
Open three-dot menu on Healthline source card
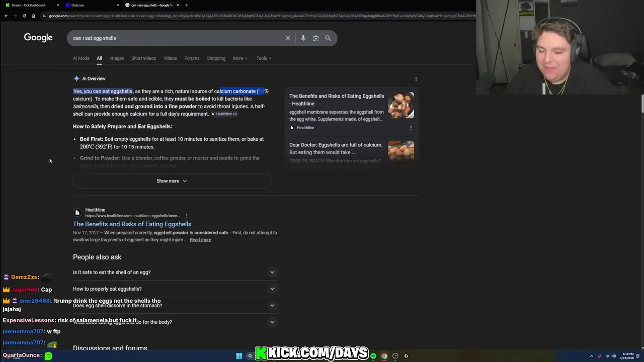411,128
